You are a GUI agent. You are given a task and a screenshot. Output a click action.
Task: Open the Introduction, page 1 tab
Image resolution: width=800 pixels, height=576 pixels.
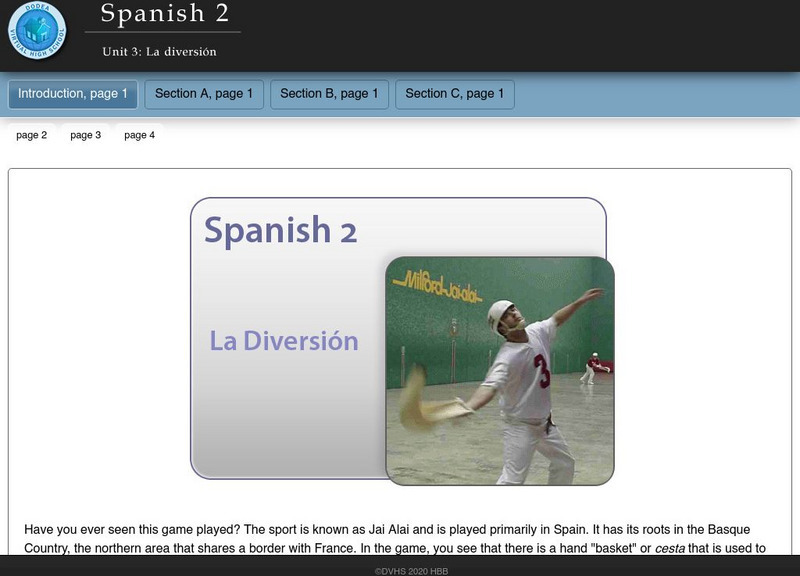[x=73, y=94]
